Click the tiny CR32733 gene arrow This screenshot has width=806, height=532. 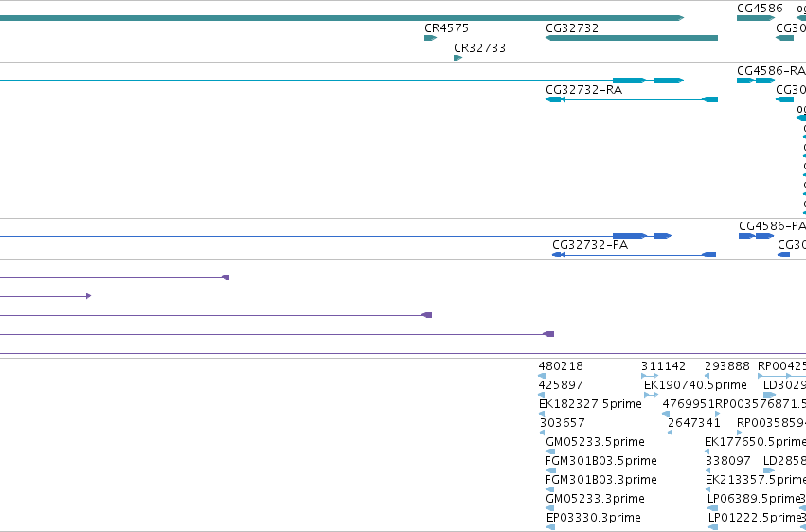click(457, 58)
